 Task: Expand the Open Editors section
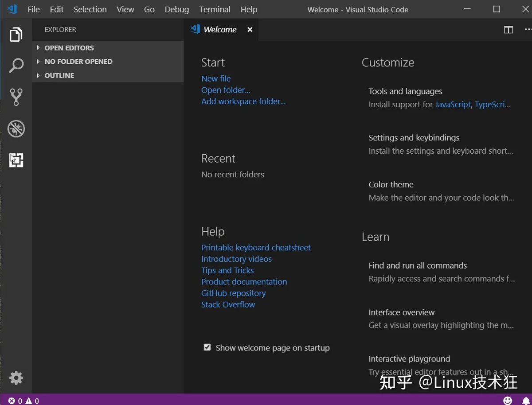coord(108,48)
